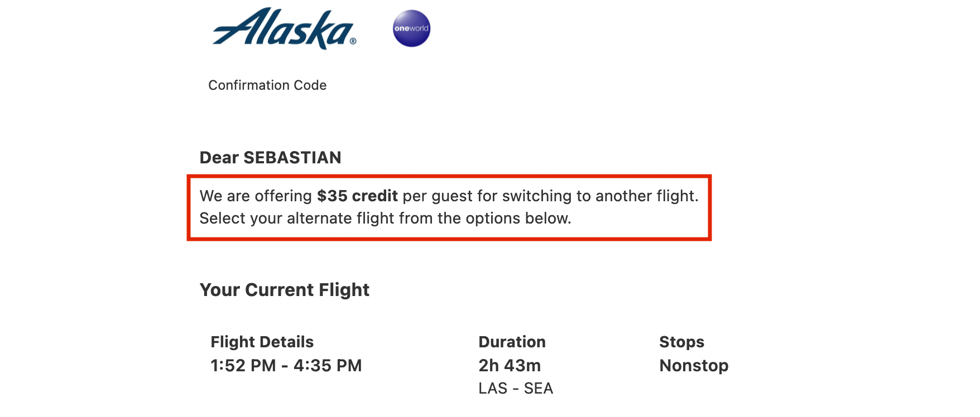Click the bold $35 credit text
The height and width of the screenshot is (417, 980).
pos(357,196)
